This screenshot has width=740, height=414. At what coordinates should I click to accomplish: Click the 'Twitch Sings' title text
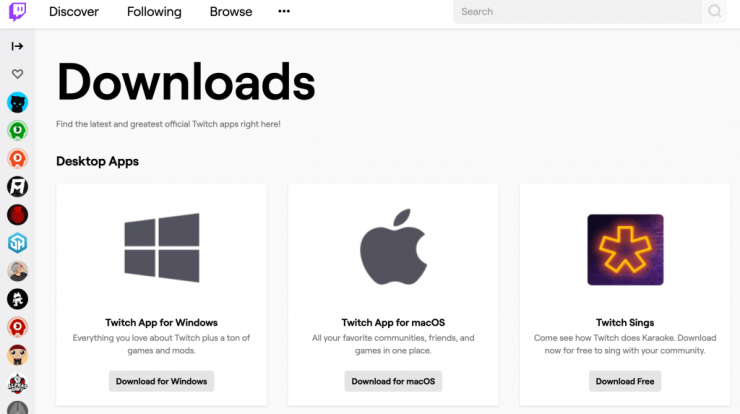[x=625, y=323]
